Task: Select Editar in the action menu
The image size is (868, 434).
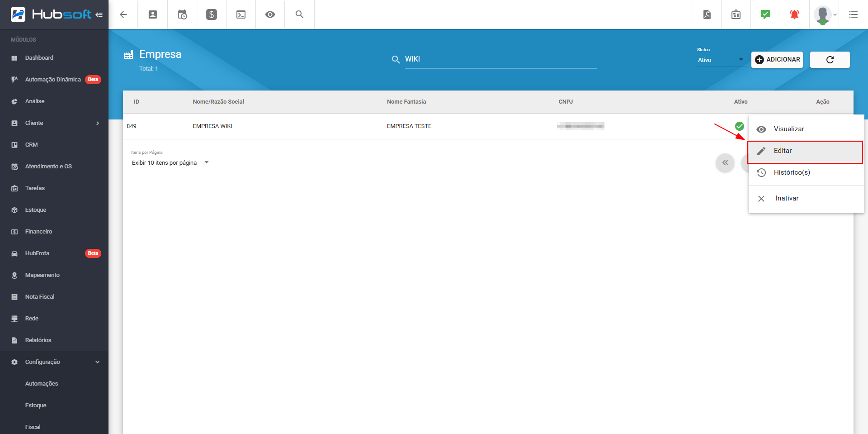Action: 807,151
